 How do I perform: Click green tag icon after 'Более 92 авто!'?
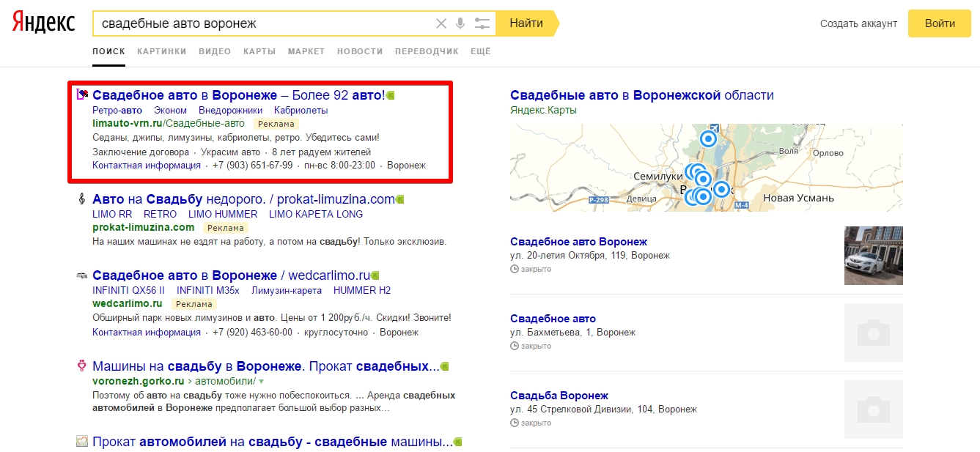click(x=391, y=95)
